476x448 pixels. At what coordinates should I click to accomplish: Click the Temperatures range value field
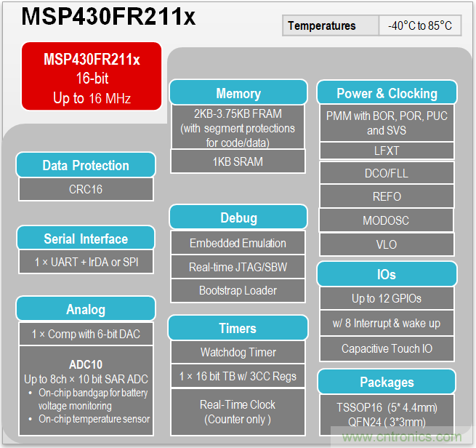click(x=419, y=26)
